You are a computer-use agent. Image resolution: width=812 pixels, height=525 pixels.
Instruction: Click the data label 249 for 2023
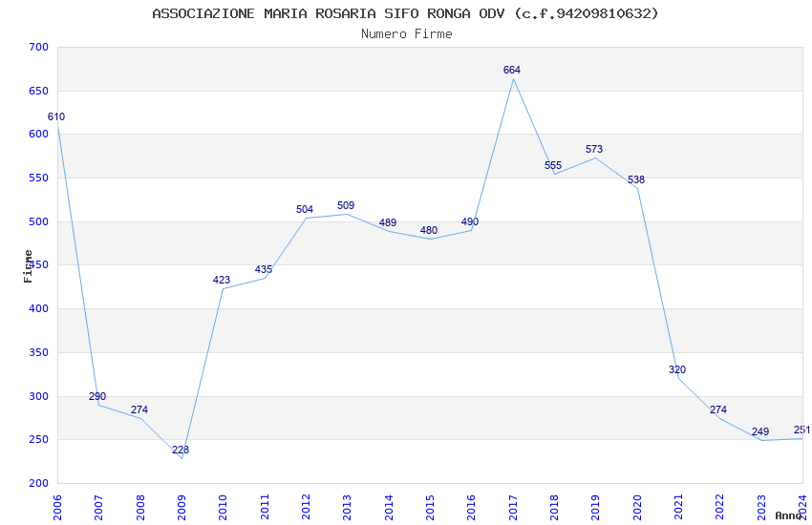pos(760,431)
